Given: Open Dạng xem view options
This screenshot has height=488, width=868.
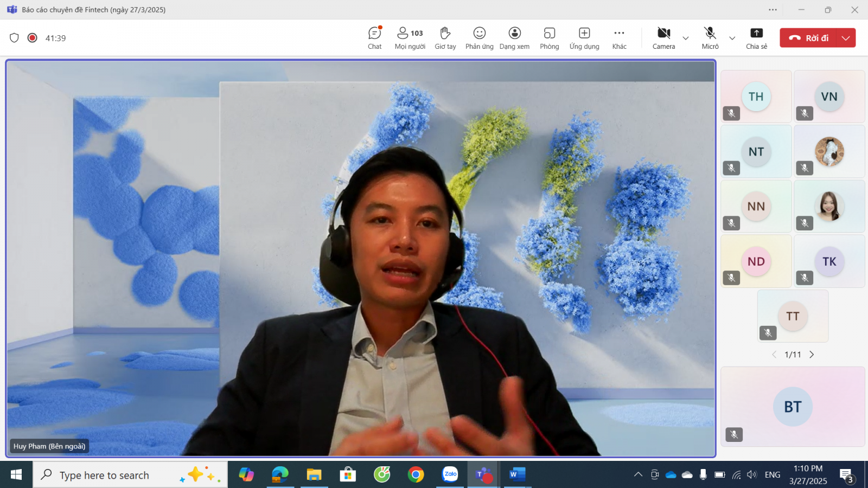Looking at the screenshot, I should click(x=514, y=38).
